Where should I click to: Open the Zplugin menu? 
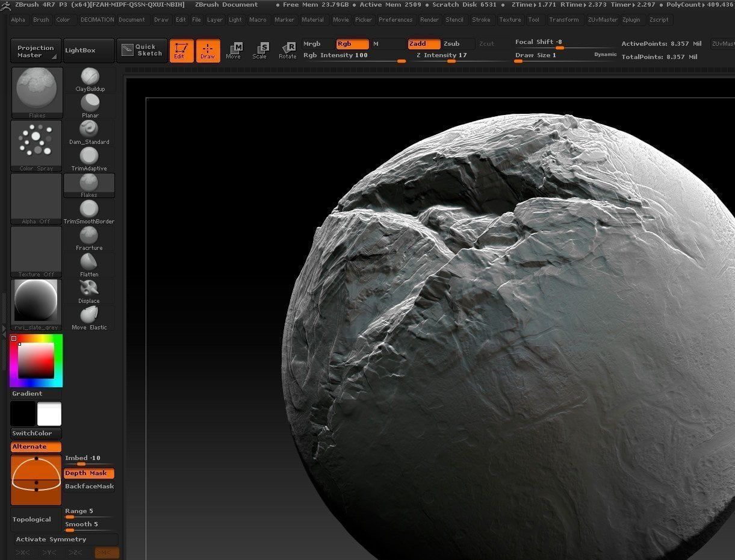[x=631, y=20]
